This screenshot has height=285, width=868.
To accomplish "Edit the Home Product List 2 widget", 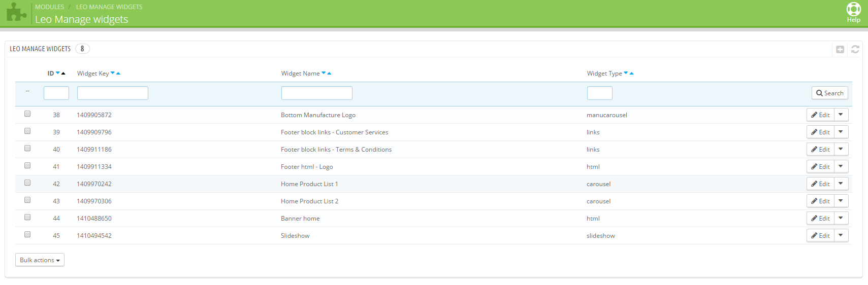I will pos(820,201).
